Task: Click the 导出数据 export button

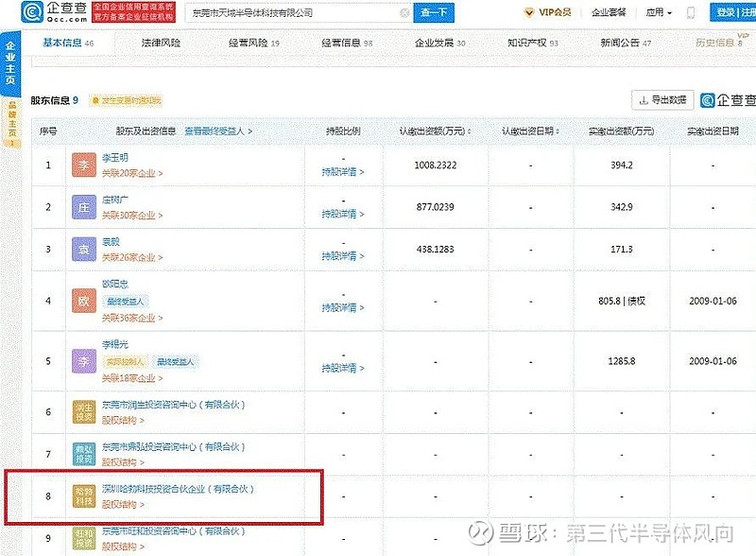Action: [x=662, y=100]
